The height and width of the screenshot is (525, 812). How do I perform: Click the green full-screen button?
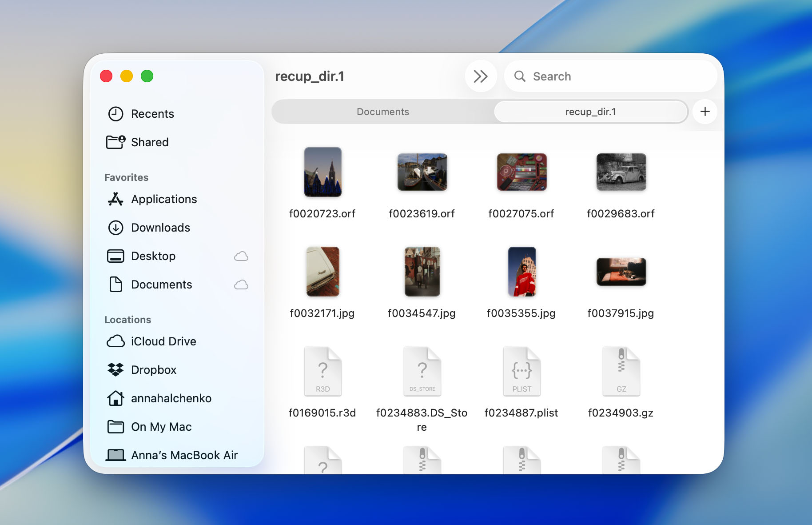click(x=147, y=76)
